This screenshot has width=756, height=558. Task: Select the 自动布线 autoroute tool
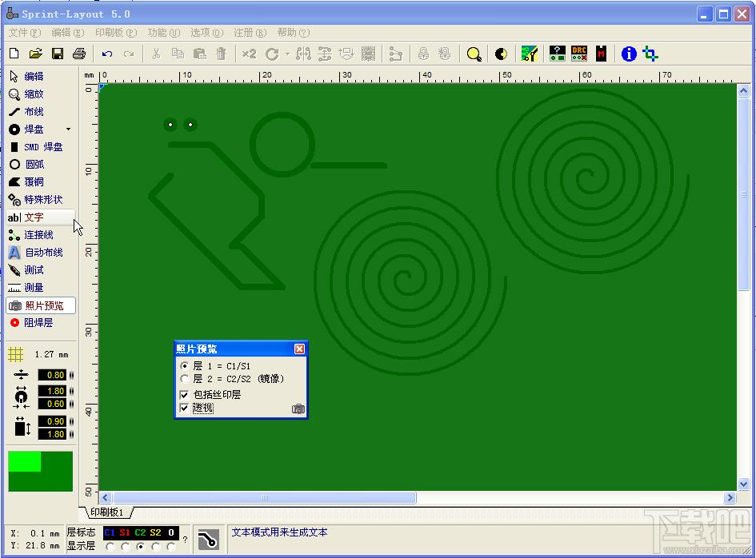36,253
